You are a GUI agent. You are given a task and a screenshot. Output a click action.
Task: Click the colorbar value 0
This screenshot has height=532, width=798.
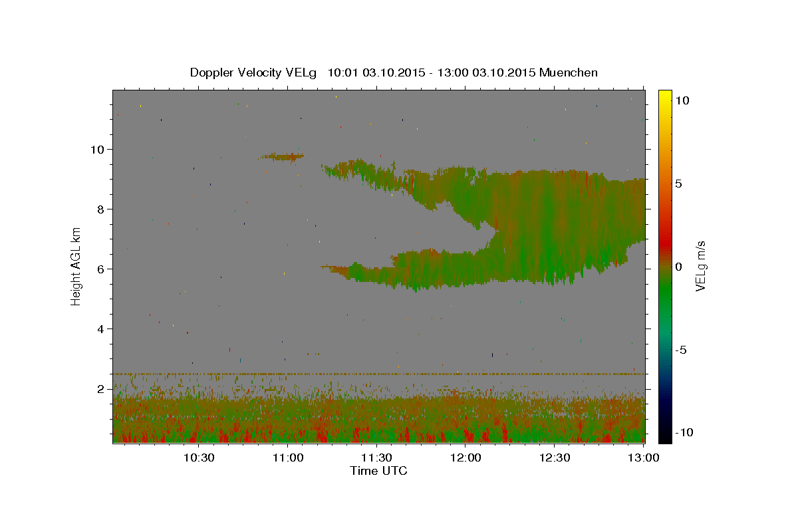point(678,267)
